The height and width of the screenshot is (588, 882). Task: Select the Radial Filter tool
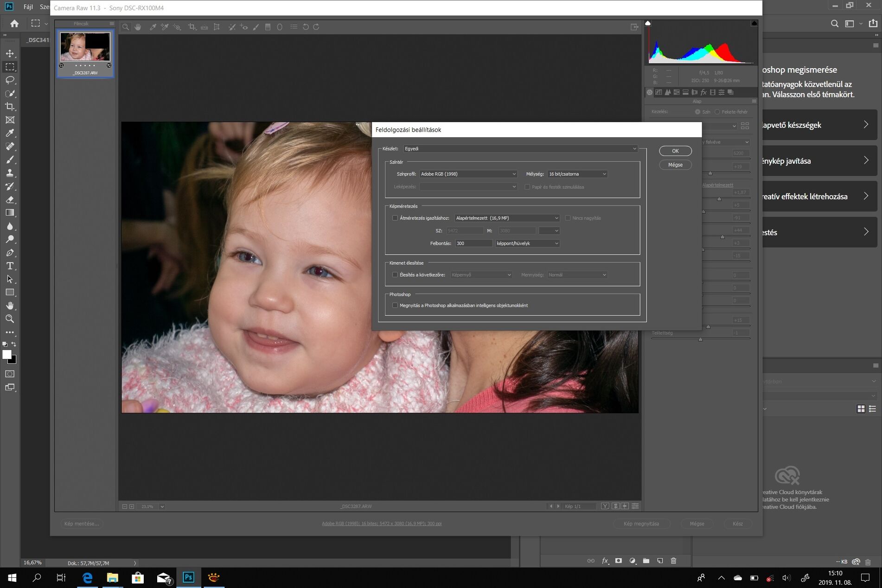pyautogui.click(x=280, y=27)
